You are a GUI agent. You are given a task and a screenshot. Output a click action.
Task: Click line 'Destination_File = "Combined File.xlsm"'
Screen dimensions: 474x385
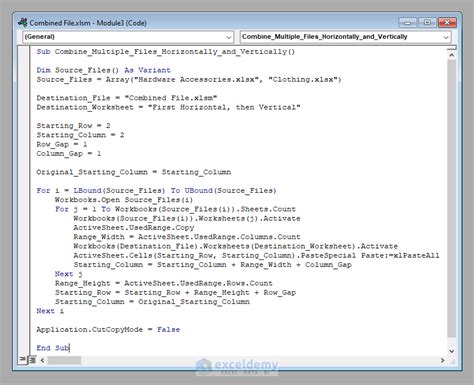[127, 98]
